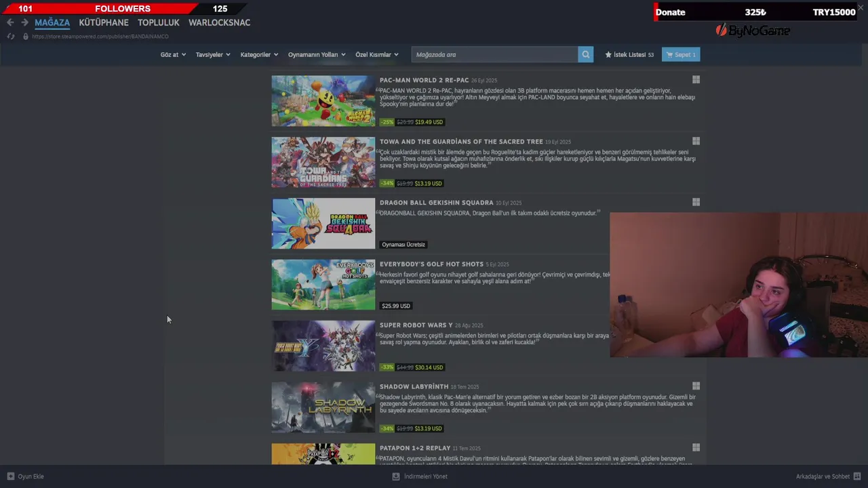Expand the Tavsiyeler dropdown

(x=213, y=55)
